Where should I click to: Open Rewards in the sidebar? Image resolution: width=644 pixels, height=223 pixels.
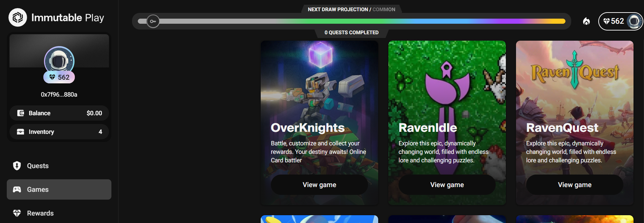tap(59, 213)
